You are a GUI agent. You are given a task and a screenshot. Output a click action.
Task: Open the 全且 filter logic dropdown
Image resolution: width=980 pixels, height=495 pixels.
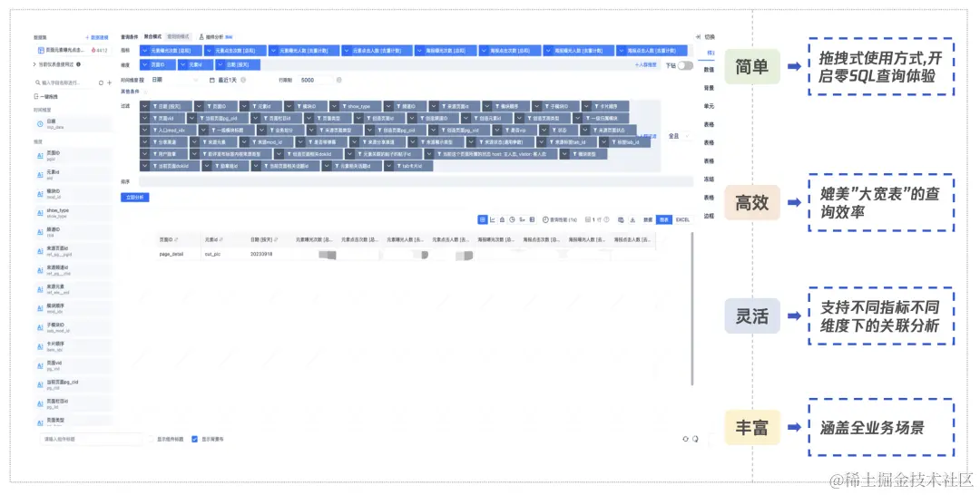coord(678,135)
